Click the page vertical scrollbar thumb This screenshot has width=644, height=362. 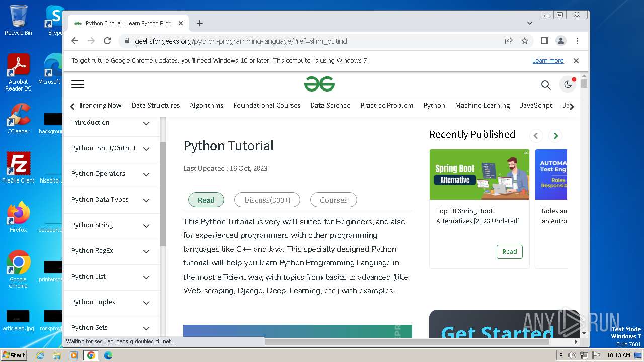(584, 84)
